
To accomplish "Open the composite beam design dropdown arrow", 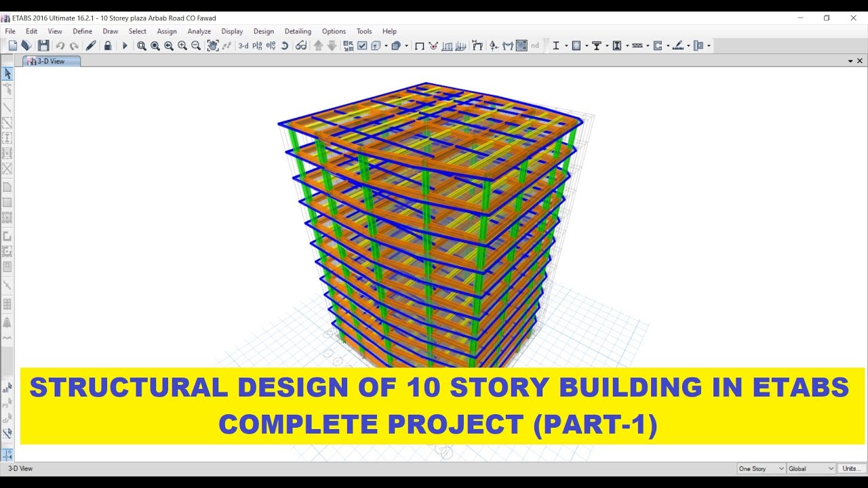I will (607, 45).
